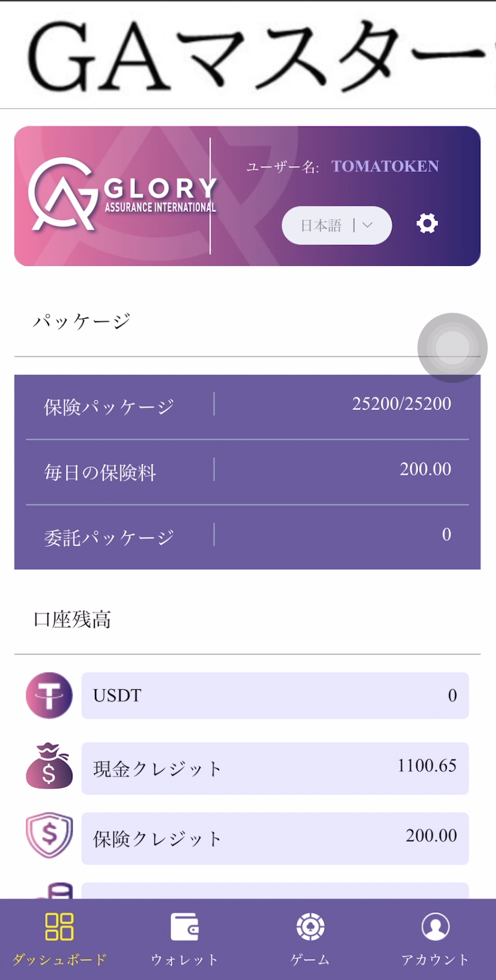Tap the game chip icon
This screenshot has height=980, width=496.
pyautogui.click(x=310, y=927)
